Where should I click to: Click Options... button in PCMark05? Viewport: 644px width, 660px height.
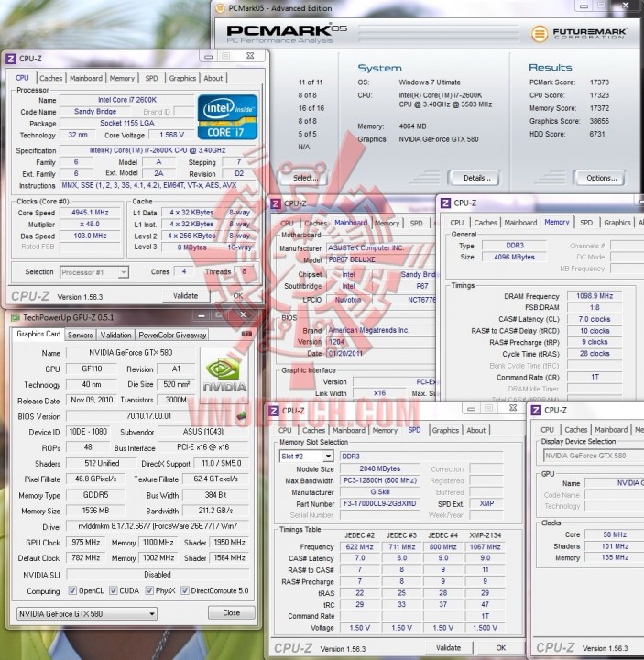(x=599, y=178)
